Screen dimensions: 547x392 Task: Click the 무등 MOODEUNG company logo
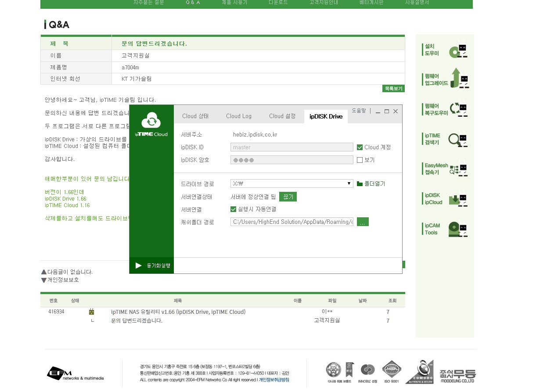click(x=457, y=376)
